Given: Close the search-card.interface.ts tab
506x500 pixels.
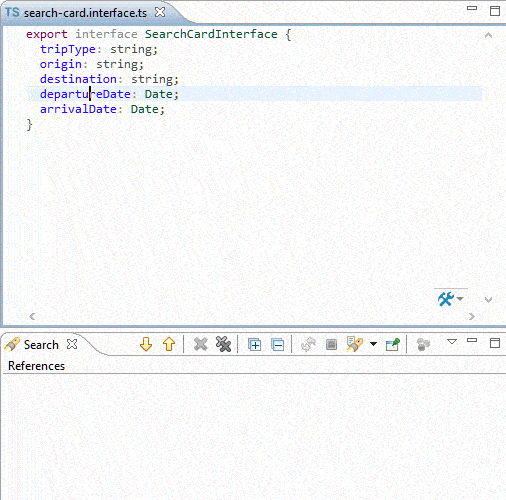Looking at the screenshot, I should [160, 12].
